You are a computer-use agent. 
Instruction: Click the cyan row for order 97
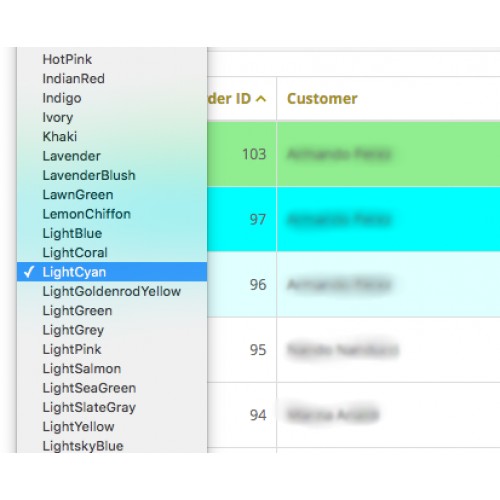(353, 219)
